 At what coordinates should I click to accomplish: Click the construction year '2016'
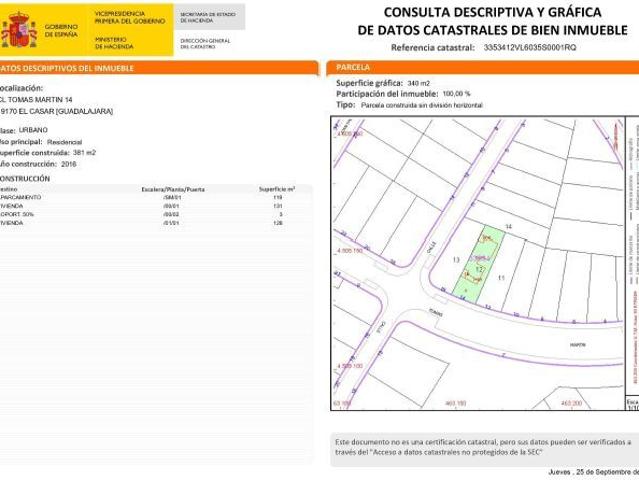pos(68,164)
